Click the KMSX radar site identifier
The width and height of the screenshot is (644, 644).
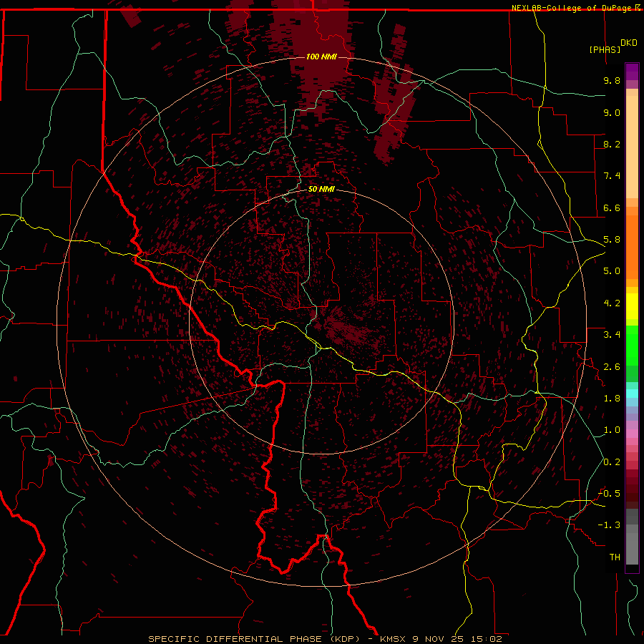pyautogui.click(x=394, y=639)
